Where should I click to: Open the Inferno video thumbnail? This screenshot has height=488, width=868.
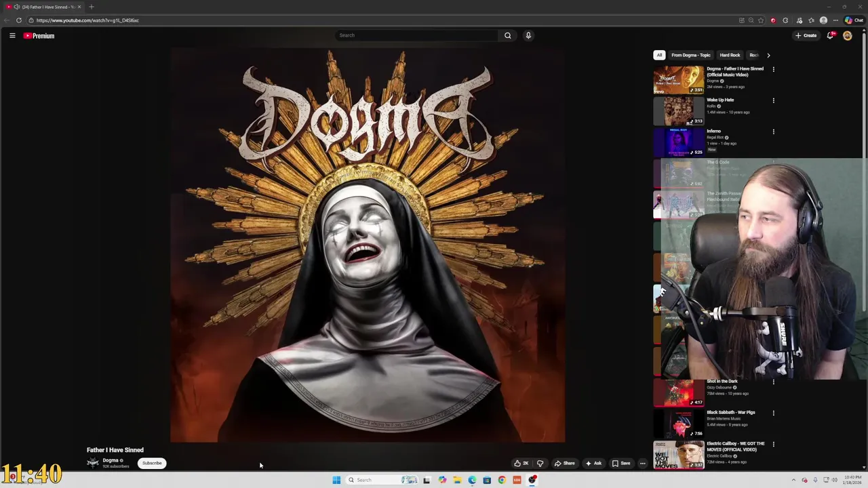click(679, 142)
